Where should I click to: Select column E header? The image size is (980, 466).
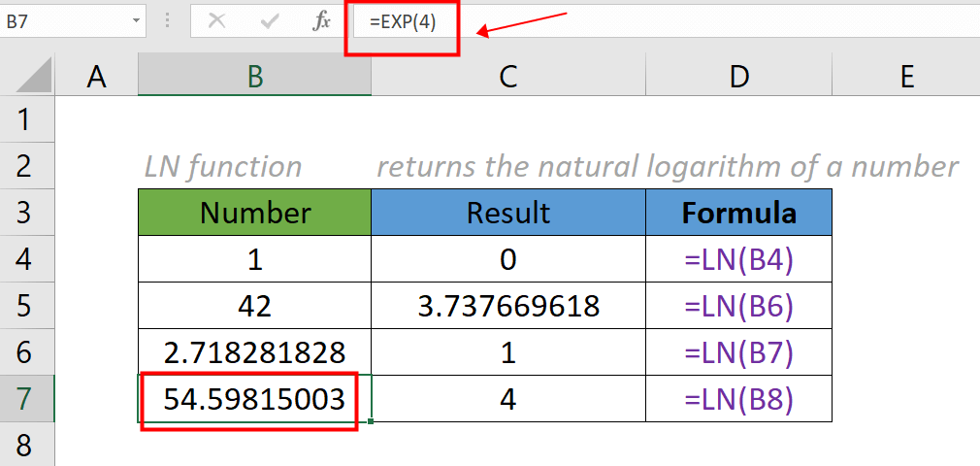coord(906,77)
